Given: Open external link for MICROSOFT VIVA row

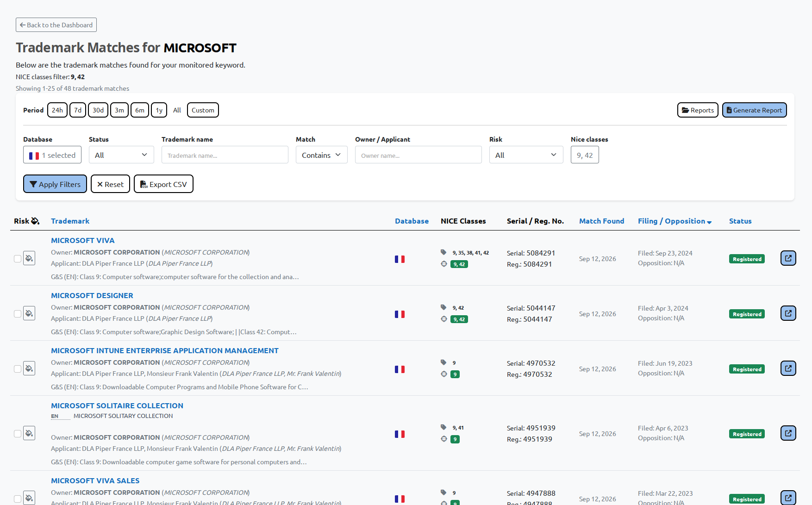Looking at the screenshot, I should tap(788, 258).
